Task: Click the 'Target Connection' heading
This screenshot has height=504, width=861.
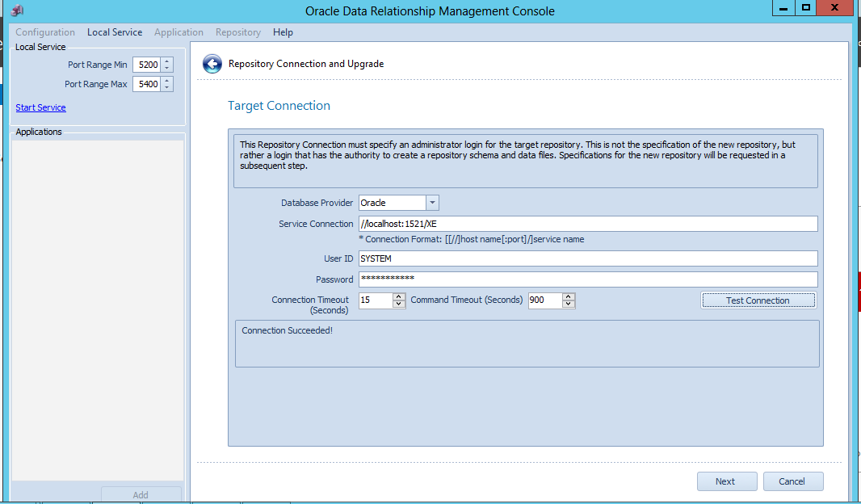Action: tap(279, 106)
